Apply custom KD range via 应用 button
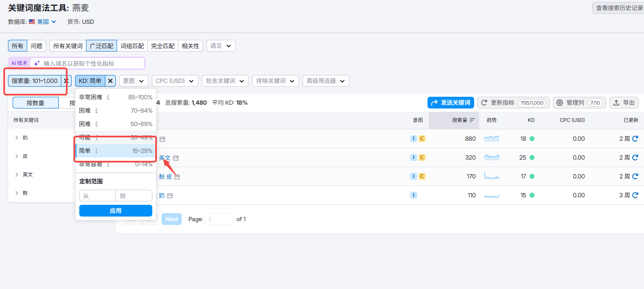This screenshot has width=644, height=289. [115, 211]
